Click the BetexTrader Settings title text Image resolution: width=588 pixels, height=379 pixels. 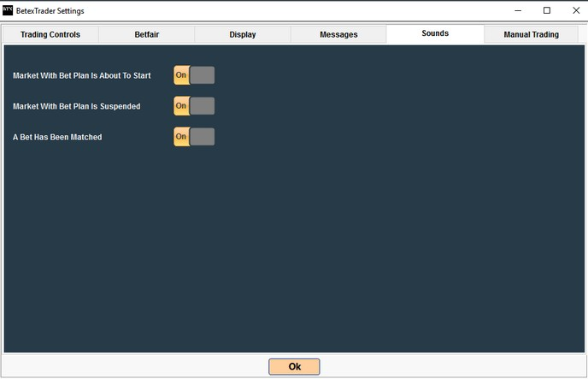point(50,10)
